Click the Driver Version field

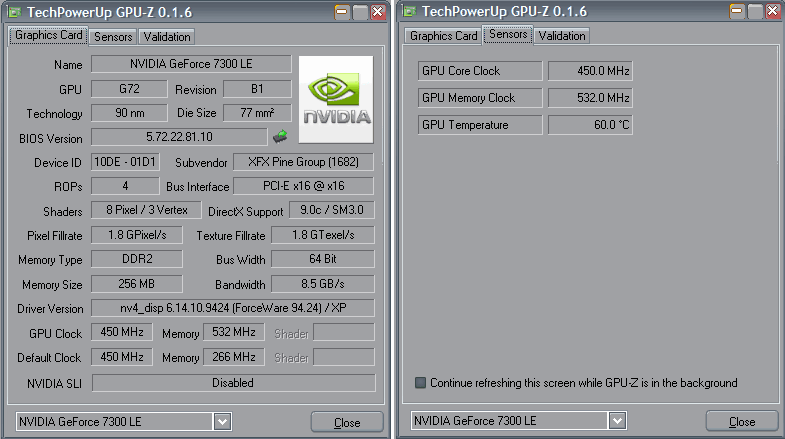coord(233,308)
